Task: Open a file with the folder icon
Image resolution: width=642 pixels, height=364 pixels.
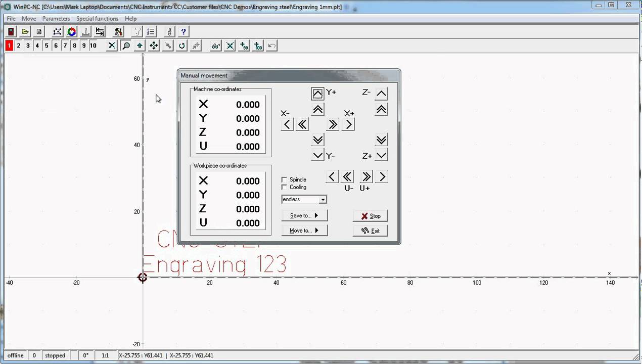Action: [x=25, y=31]
